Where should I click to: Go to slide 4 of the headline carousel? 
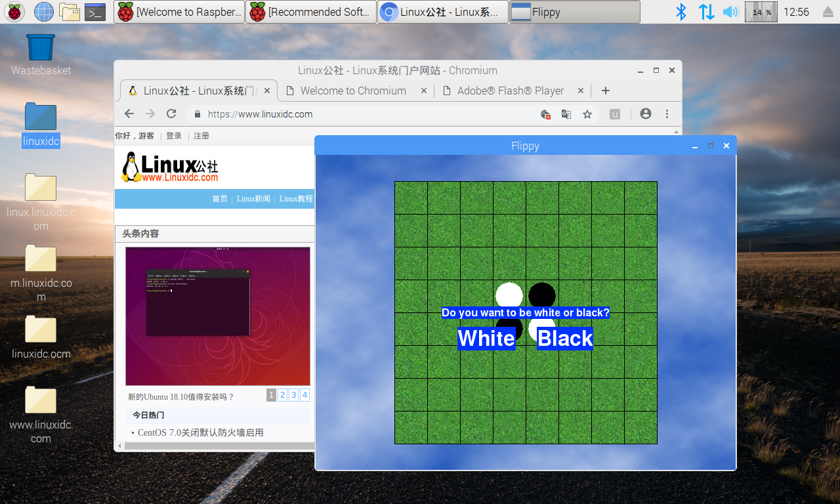click(304, 395)
